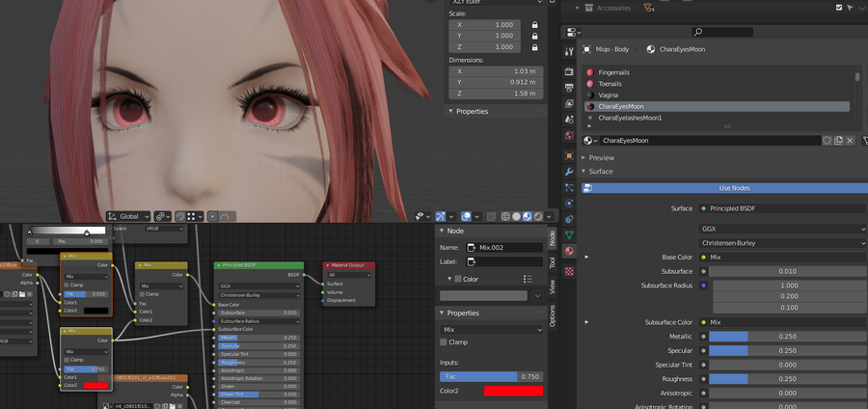
Task: Select CharaEyelashesMoon1 material slot
Action: (x=717, y=118)
